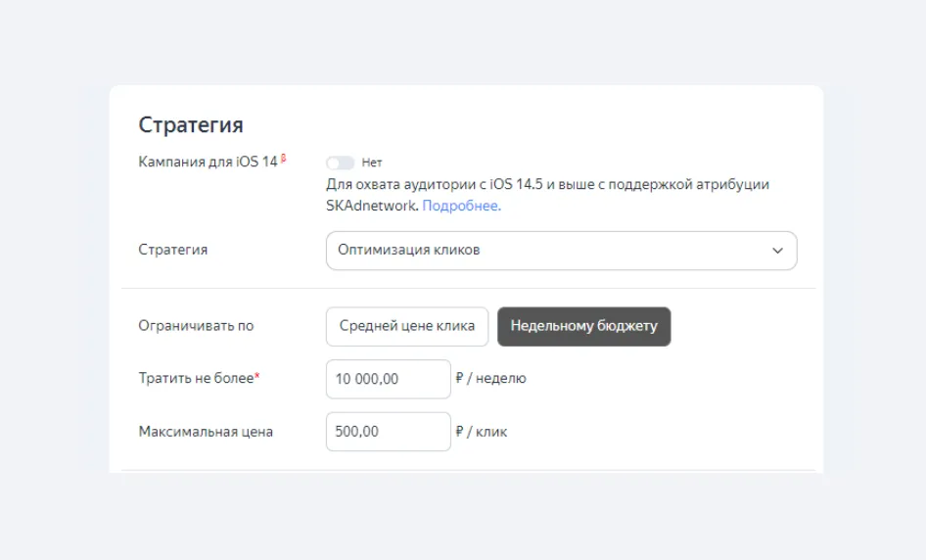Screen dimensions: 926x560
Task: Click the Нет label next to toggle
Action: pyautogui.click(x=371, y=163)
